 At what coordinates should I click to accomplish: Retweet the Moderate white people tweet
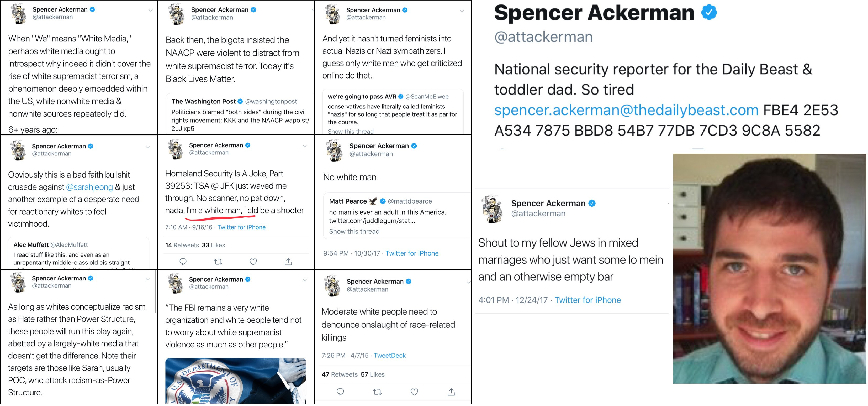tap(377, 392)
